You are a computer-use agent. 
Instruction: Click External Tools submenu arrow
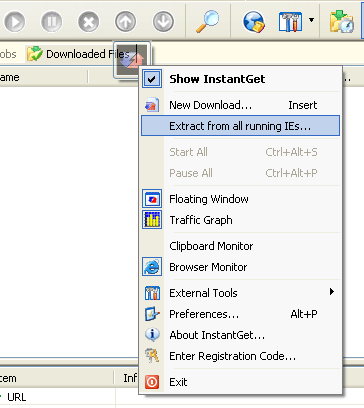332,292
